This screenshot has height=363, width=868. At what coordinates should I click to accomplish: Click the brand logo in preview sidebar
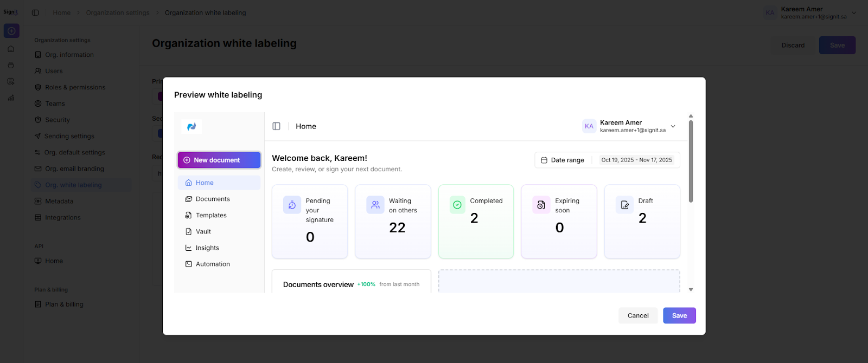[192, 127]
